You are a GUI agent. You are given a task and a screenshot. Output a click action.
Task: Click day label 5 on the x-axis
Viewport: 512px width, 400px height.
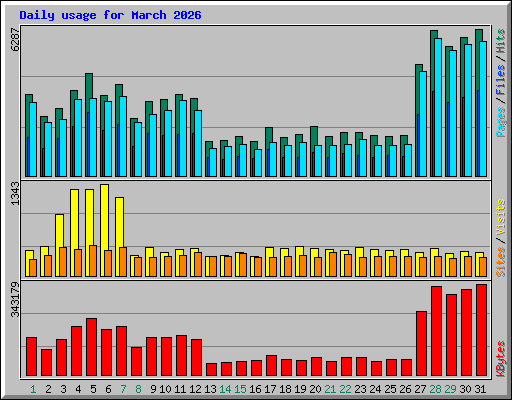point(93,389)
